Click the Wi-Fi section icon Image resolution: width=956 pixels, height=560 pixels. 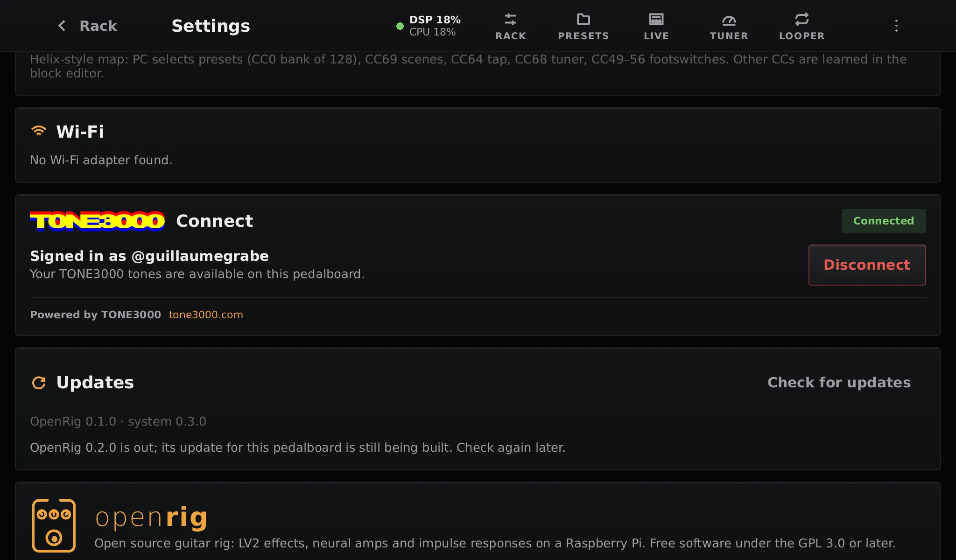coord(39,131)
